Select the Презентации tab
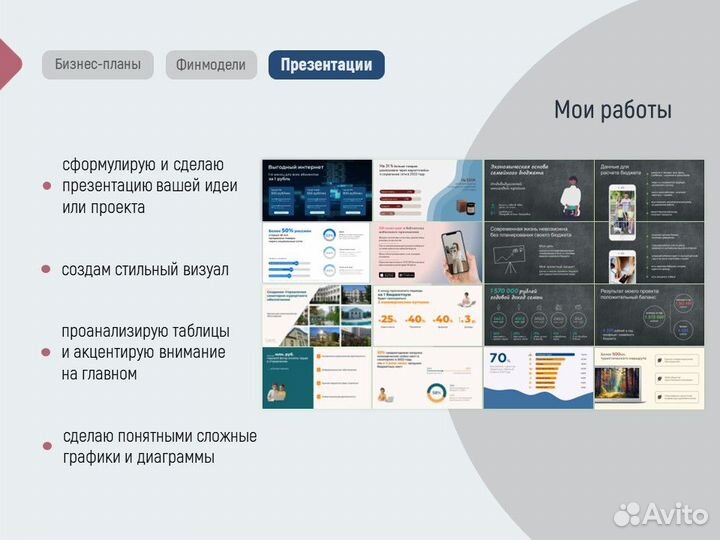This screenshot has height=540, width=720. click(x=326, y=65)
